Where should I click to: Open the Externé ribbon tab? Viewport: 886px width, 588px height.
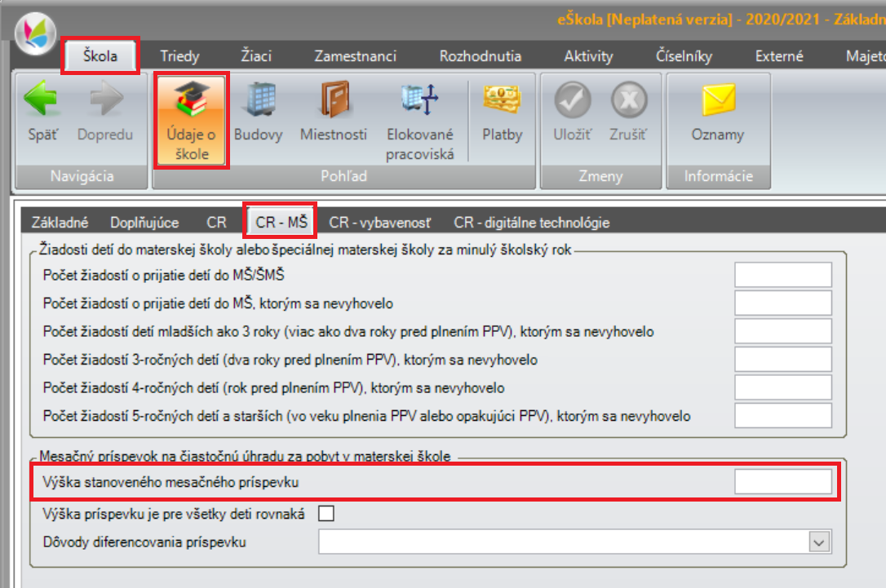tap(778, 56)
